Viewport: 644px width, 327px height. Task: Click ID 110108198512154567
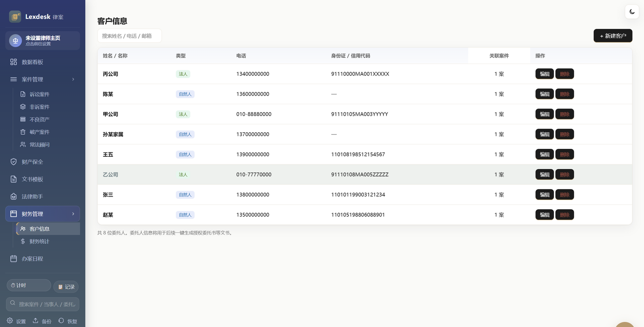[358, 154]
